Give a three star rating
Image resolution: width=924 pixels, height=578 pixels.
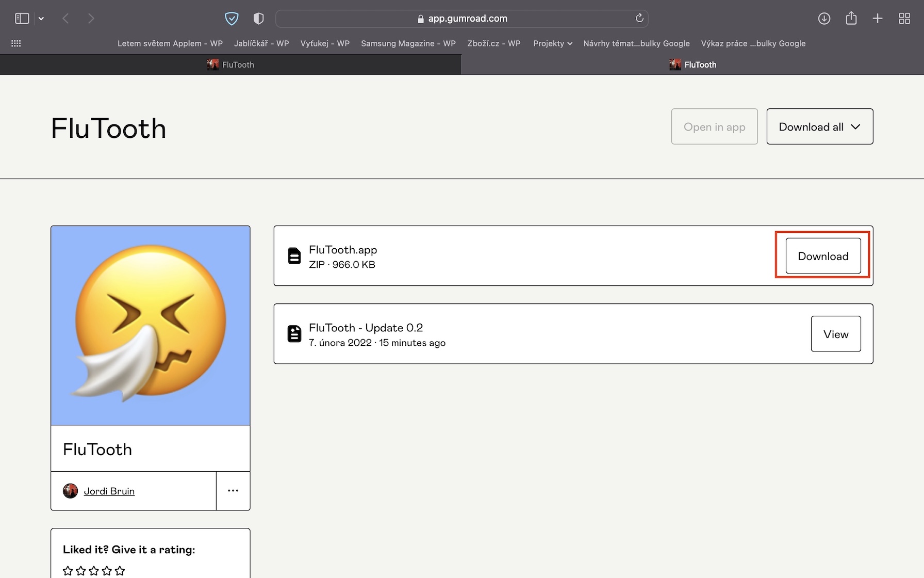point(94,571)
